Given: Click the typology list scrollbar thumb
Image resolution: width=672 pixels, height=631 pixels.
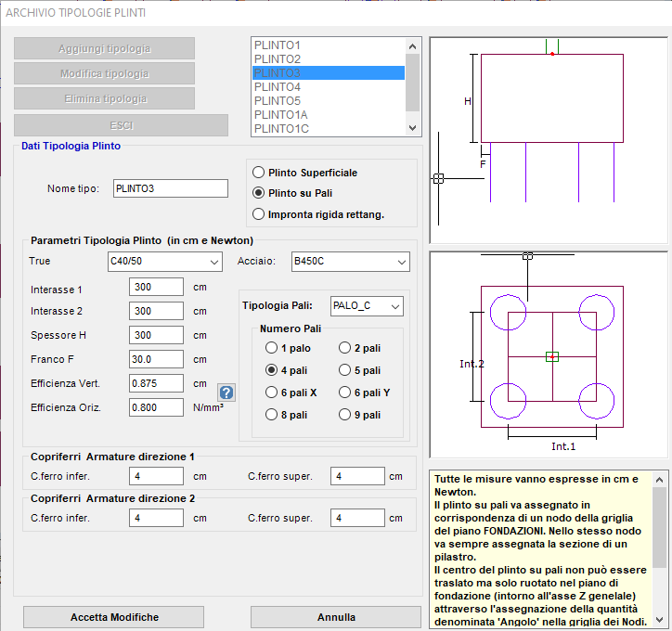Looking at the screenshot, I should pyautogui.click(x=413, y=83).
